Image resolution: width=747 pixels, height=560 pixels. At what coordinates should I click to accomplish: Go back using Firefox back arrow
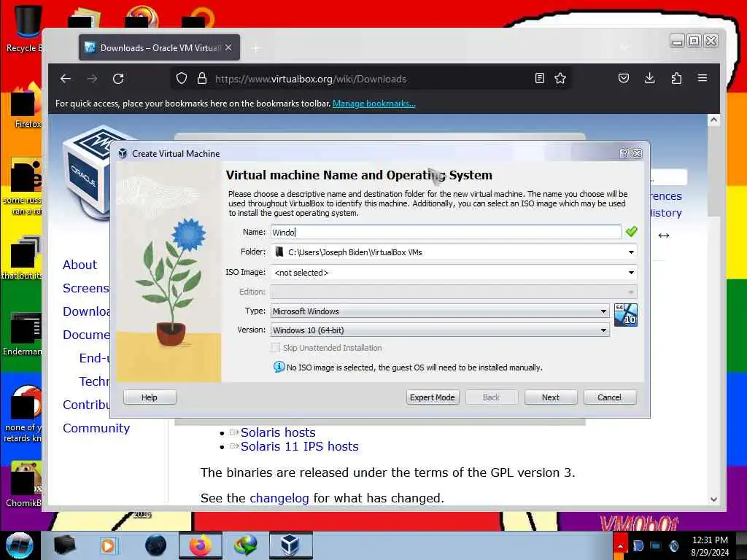tap(66, 79)
